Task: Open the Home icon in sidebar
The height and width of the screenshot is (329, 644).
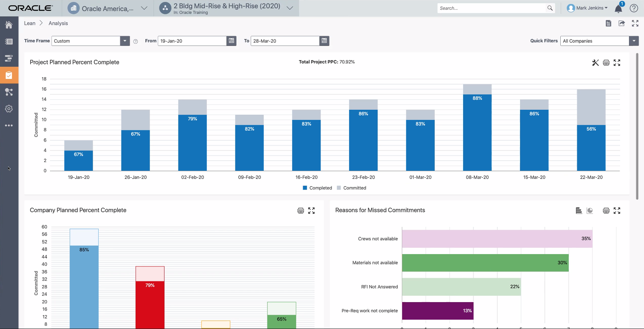Action: point(9,25)
